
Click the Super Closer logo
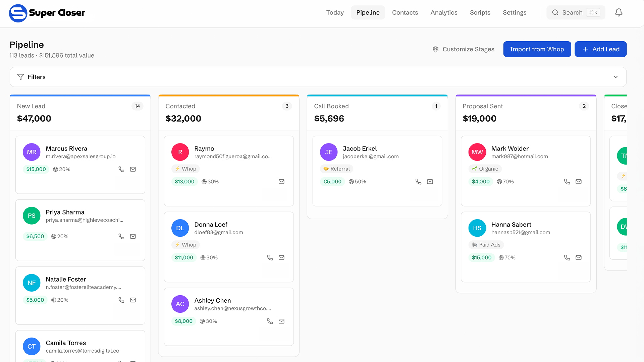47,13
